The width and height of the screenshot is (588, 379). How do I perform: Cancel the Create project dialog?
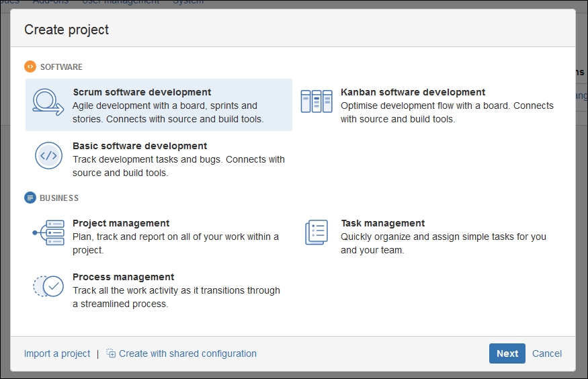point(547,353)
